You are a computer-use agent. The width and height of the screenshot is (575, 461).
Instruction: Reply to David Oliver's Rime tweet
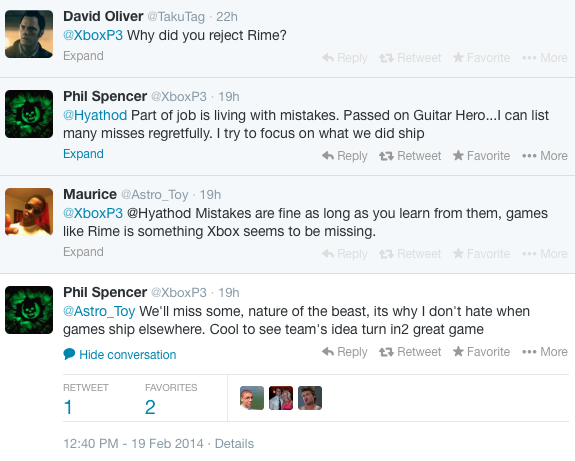pyautogui.click(x=345, y=58)
